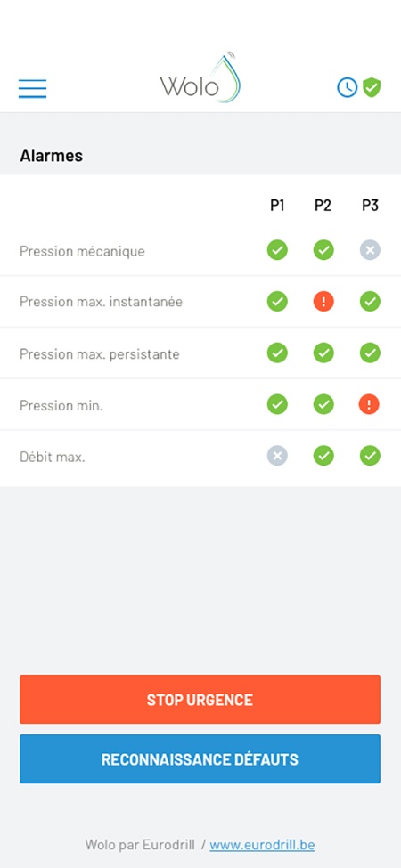Click the STOP URGENCE button

200,699
